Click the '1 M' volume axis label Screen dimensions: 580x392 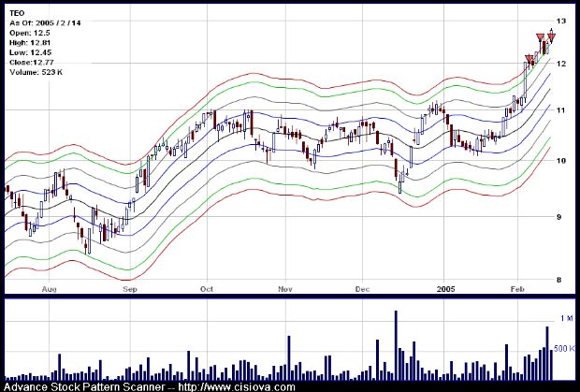pyautogui.click(x=567, y=318)
